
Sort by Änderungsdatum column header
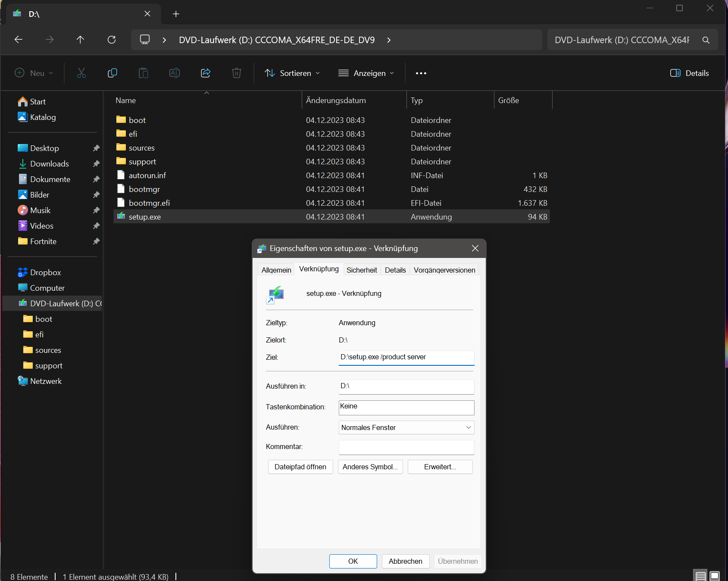tap(354, 100)
